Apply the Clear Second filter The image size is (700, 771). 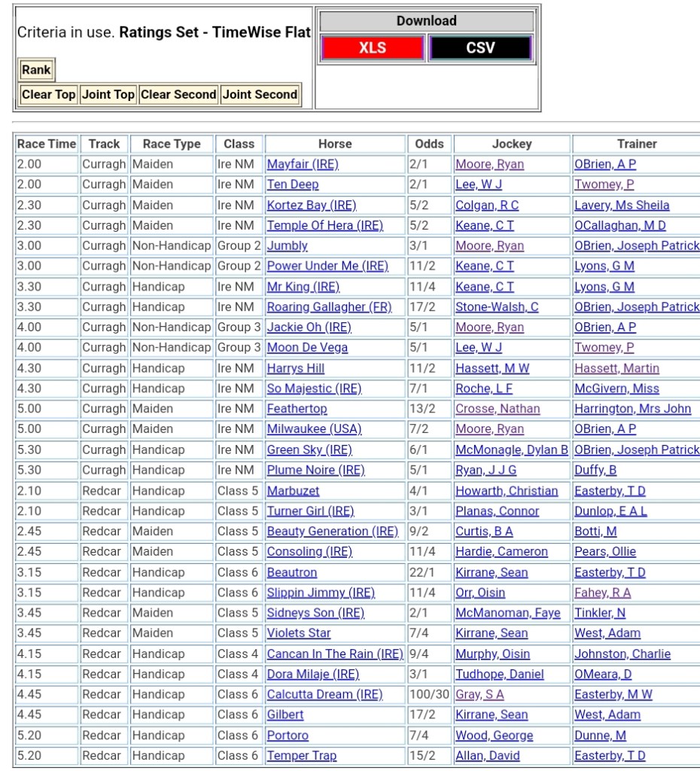(178, 95)
